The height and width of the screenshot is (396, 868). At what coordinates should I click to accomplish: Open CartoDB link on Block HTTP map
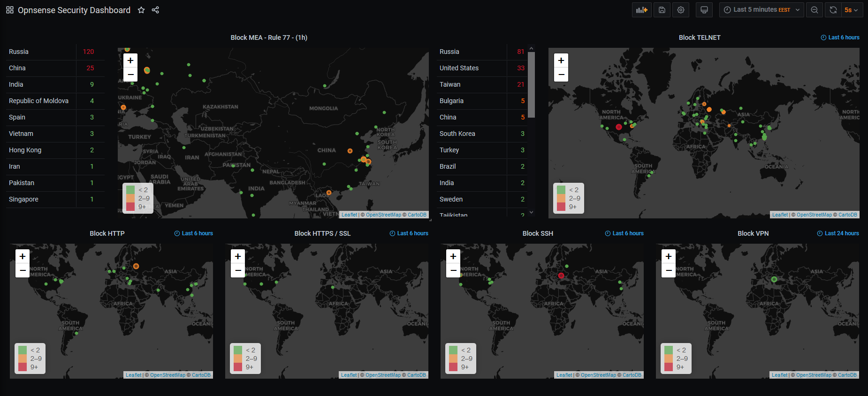[x=201, y=375]
